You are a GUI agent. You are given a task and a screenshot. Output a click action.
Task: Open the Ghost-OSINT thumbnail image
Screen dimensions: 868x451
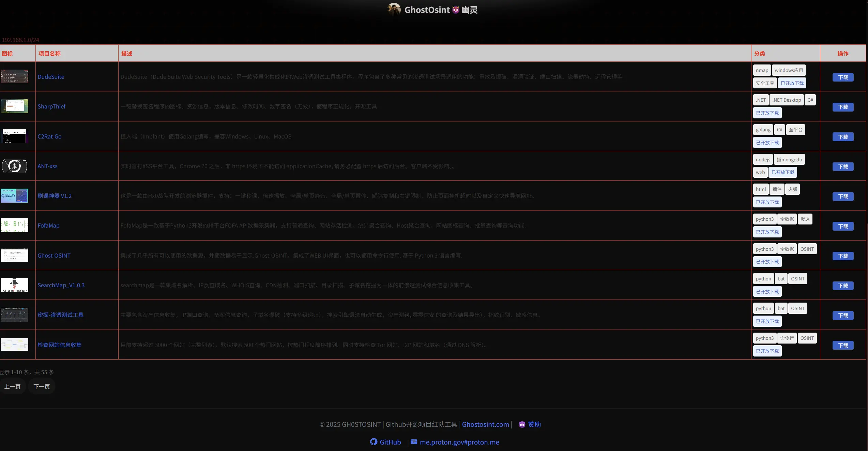coord(14,255)
